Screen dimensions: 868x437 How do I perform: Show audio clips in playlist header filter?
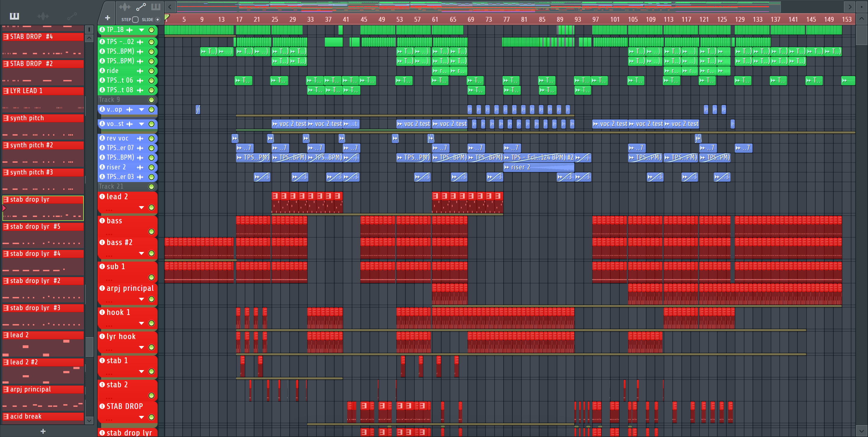124,7
